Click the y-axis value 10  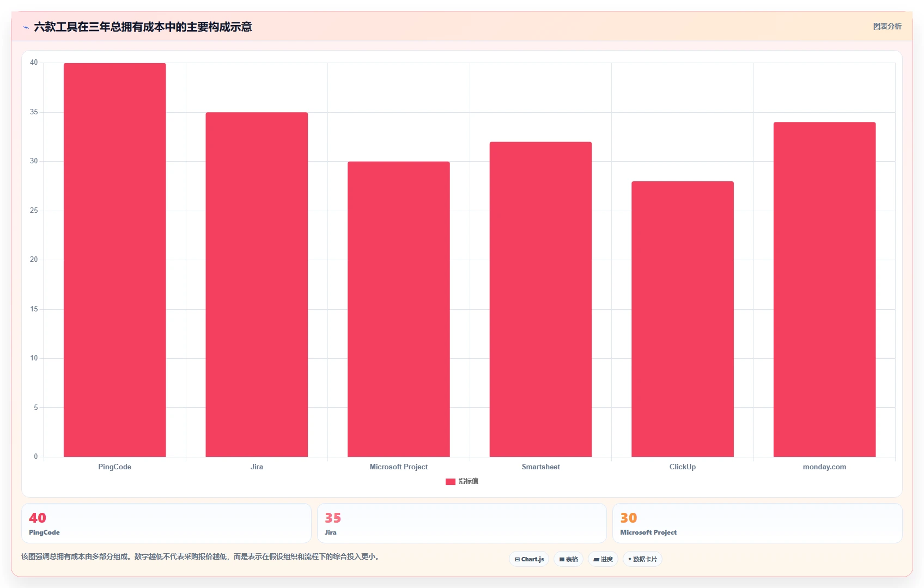pos(34,358)
